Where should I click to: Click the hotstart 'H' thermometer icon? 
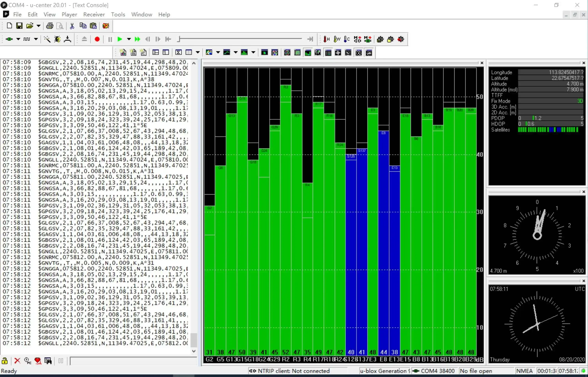pyautogui.click(x=326, y=39)
